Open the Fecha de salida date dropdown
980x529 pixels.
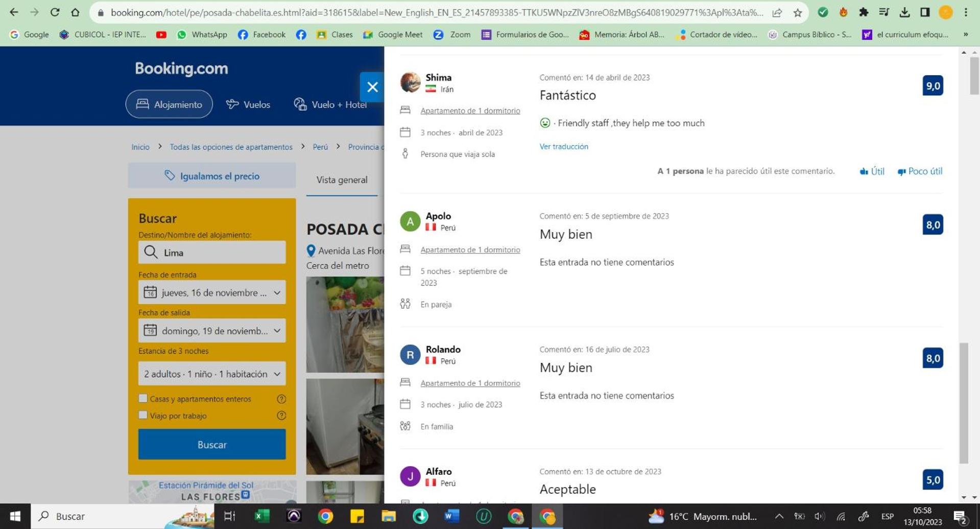click(x=212, y=331)
